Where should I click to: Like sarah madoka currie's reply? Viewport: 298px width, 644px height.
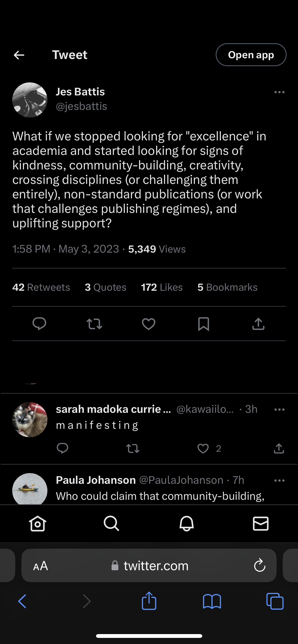(x=203, y=448)
